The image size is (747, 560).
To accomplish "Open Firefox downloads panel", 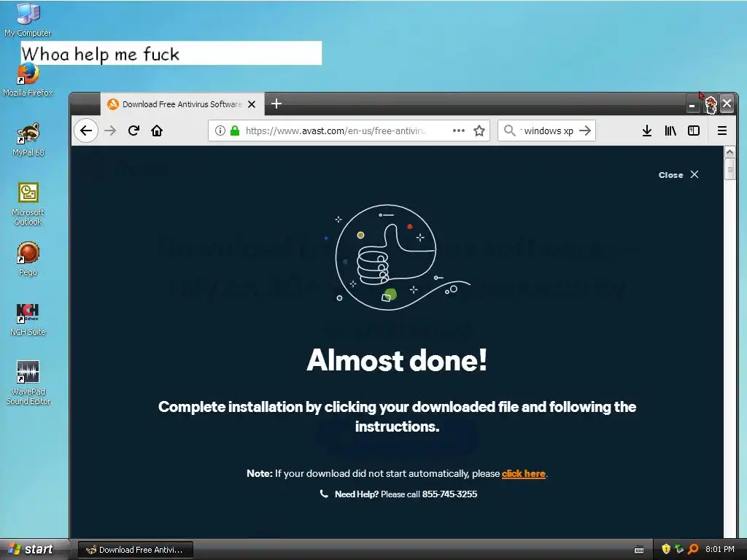I will coord(646,131).
